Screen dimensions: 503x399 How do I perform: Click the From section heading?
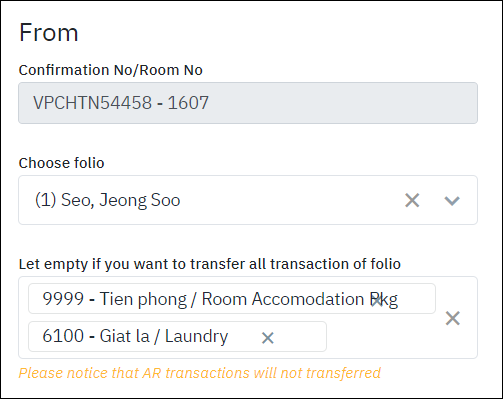point(49,33)
